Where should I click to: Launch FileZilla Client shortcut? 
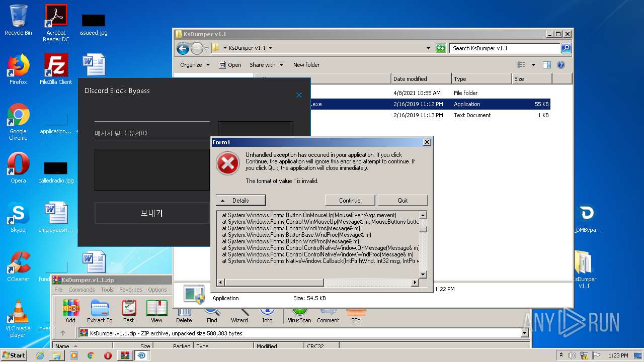(56, 69)
